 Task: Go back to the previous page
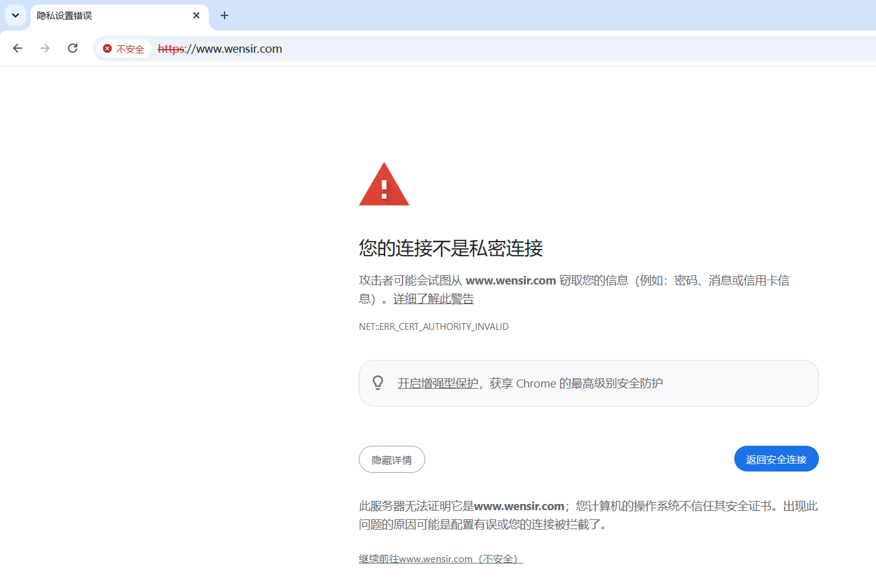click(x=18, y=48)
